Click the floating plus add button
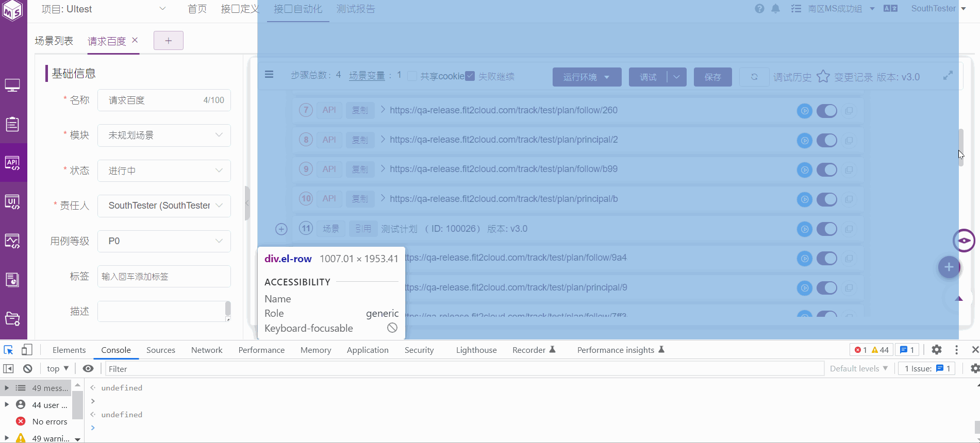The height and width of the screenshot is (443, 980). tap(949, 267)
